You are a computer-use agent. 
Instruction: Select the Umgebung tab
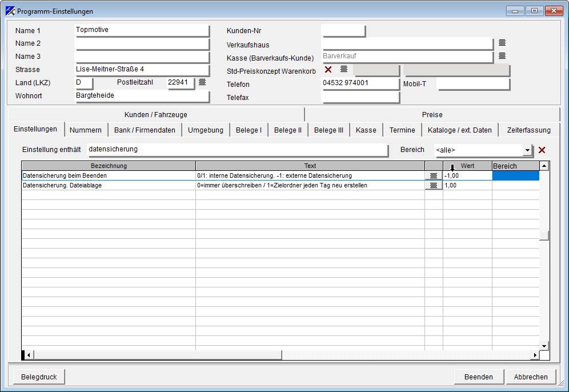tap(206, 130)
